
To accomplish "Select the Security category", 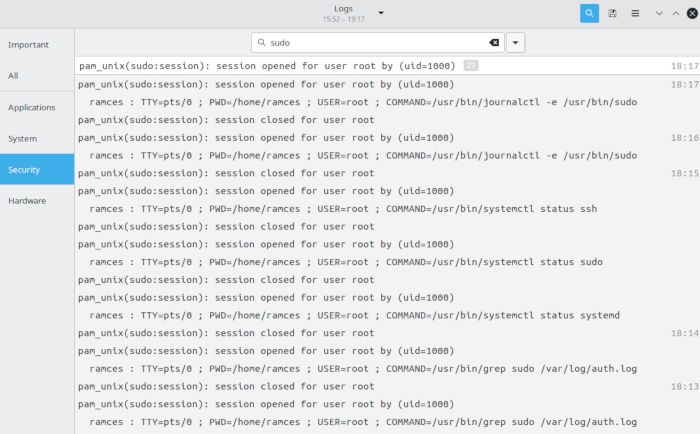I will point(37,170).
